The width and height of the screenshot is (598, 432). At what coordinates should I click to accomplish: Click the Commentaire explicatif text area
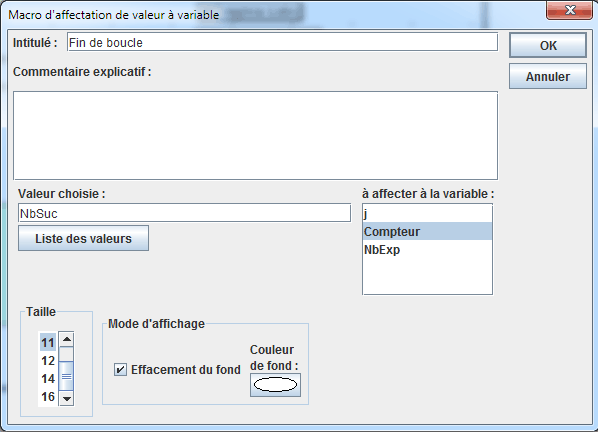(256, 135)
